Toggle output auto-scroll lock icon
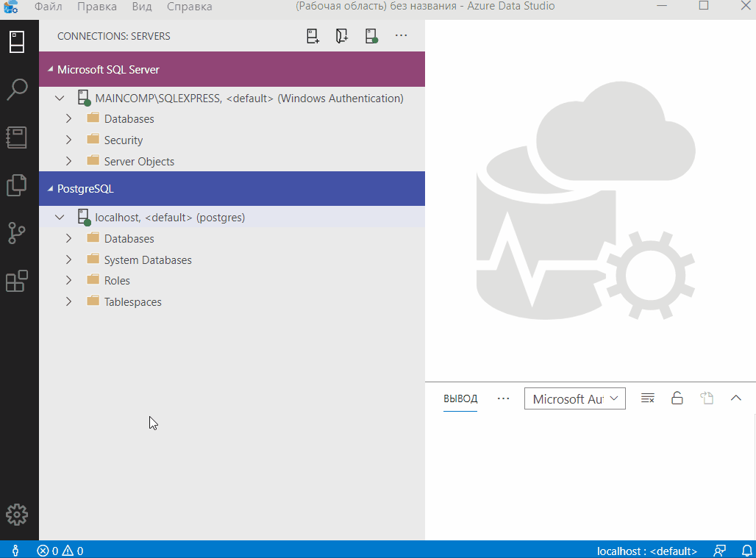Screen dimensions: 756x558 (x=677, y=398)
